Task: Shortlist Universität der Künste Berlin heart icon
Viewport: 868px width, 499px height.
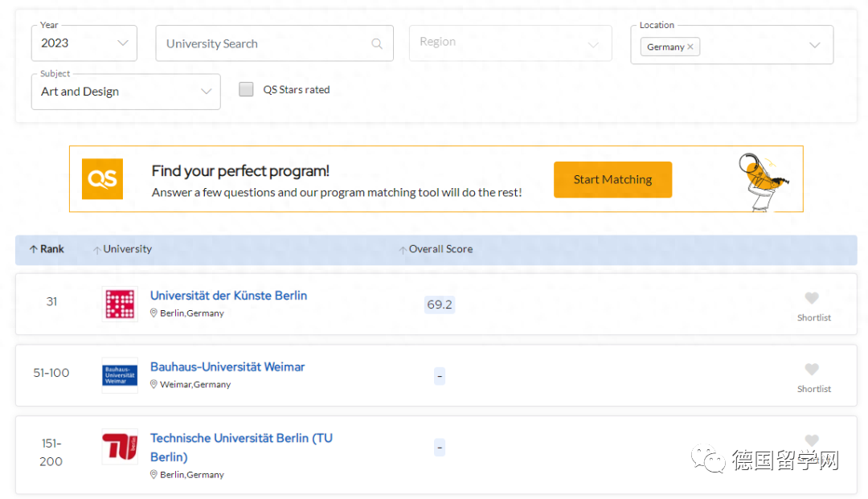Action: [x=812, y=298]
